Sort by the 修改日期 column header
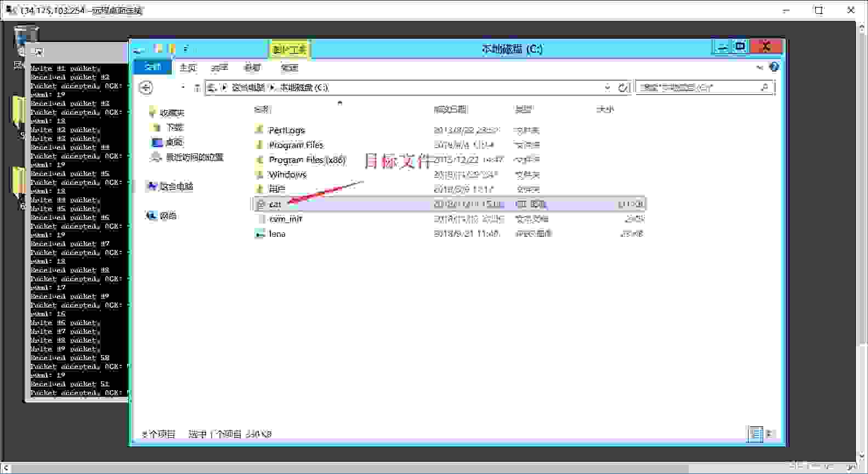Image resolution: width=868 pixels, height=474 pixels. click(x=450, y=110)
